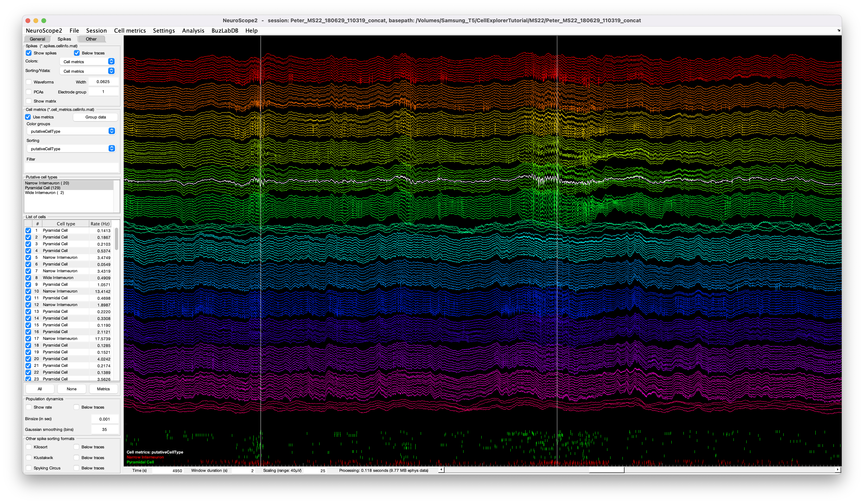The height and width of the screenshot is (504, 864).
Task: Open the BuzLabDB menu
Action: coord(225,30)
